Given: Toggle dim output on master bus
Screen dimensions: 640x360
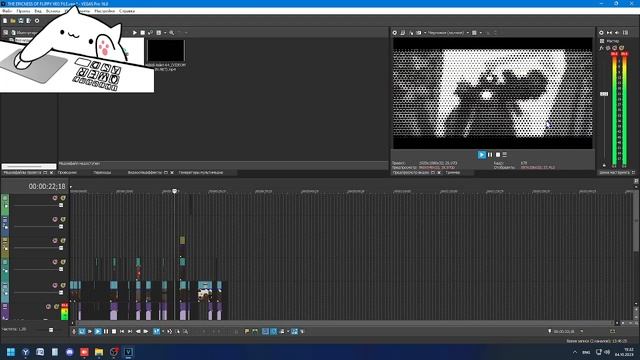Looking at the screenshot, I should [x=617, y=33].
